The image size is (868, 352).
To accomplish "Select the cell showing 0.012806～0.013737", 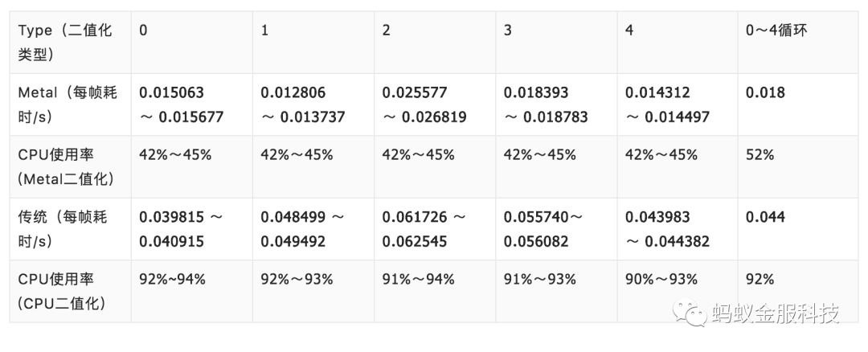I will (x=303, y=104).
